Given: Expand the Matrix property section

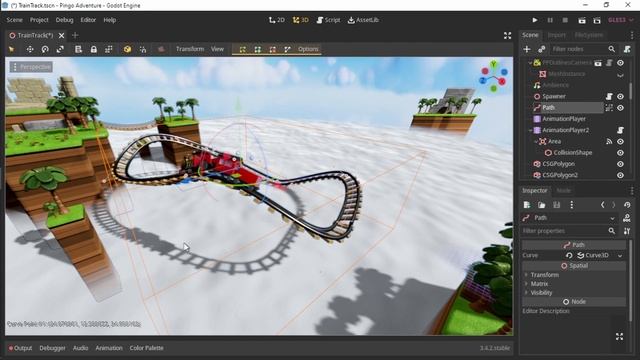Looking at the screenshot, I should (539, 284).
